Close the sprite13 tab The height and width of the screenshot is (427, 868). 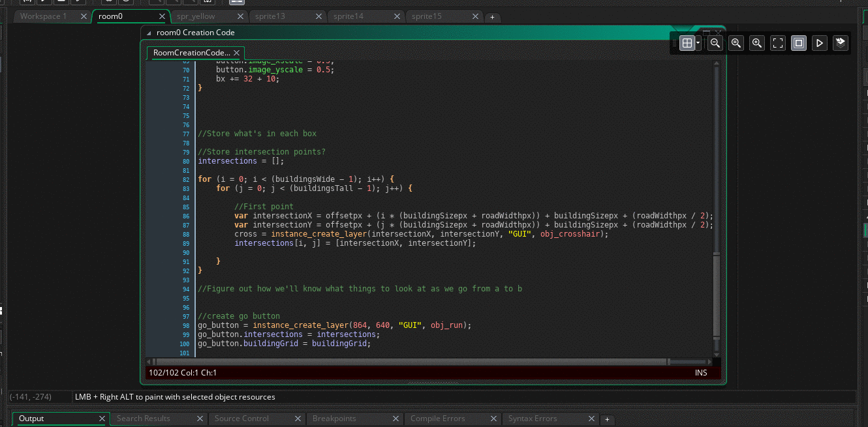tap(318, 16)
